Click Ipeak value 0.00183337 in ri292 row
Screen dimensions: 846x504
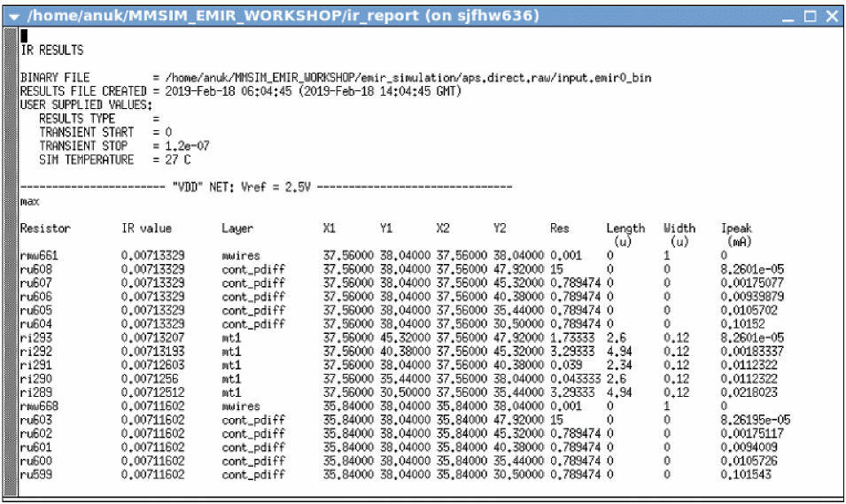(753, 352)
